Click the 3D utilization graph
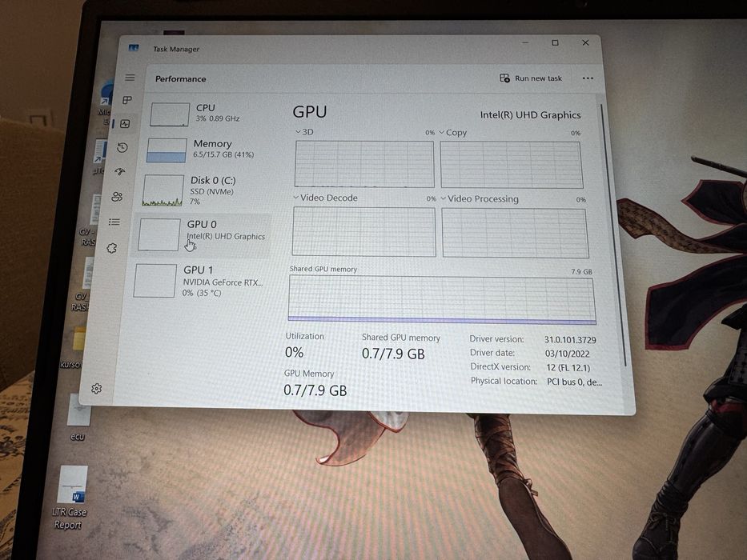The image size is (747, 560). point(364,164)
